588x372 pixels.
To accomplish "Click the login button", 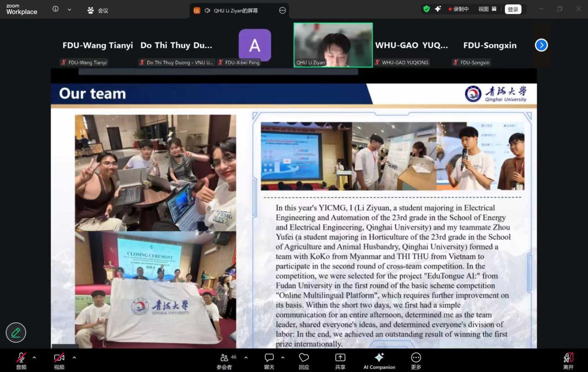I will coord(513,9).
